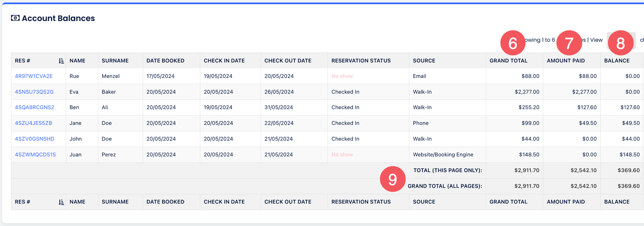
Task: Sort by top RESERVATION STATUS column header
Action: [361, 61]
